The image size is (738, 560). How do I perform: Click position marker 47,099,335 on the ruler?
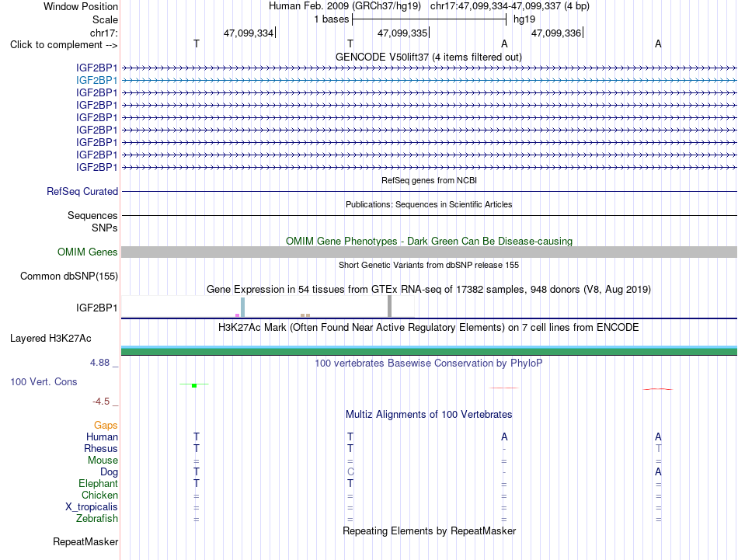pyautogui.click(x=402, y=33)
